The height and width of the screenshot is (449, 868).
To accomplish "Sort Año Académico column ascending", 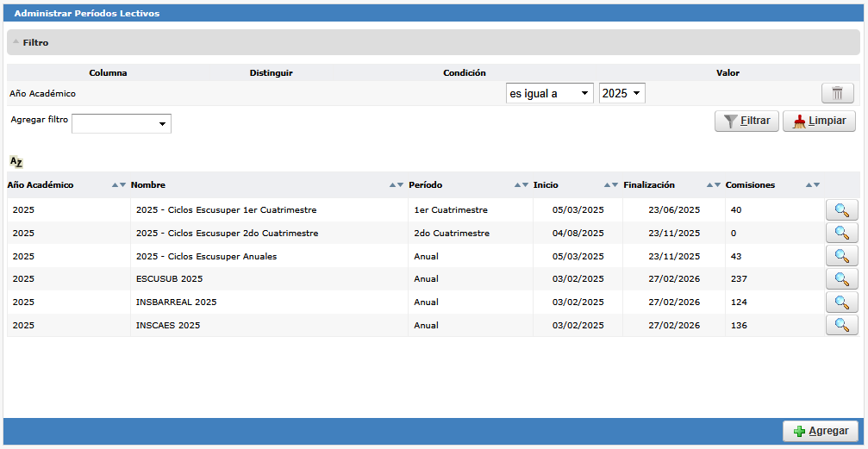I will click(116, 185).
